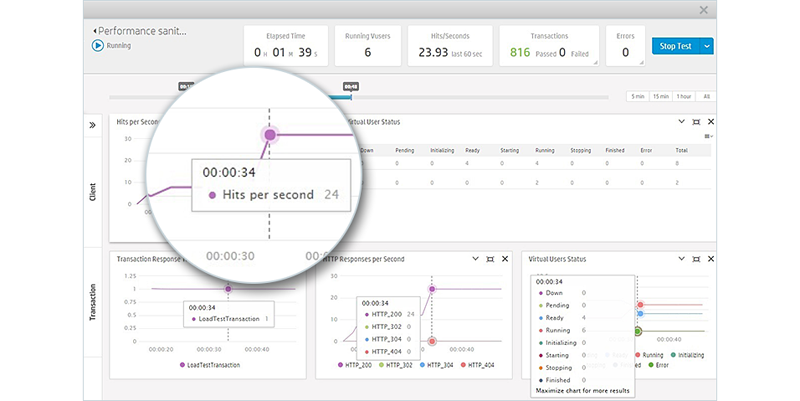Screen dimensions: 800x401
Task: Toggle HTTP_304 series in chart legend
Action: (432, 365)
